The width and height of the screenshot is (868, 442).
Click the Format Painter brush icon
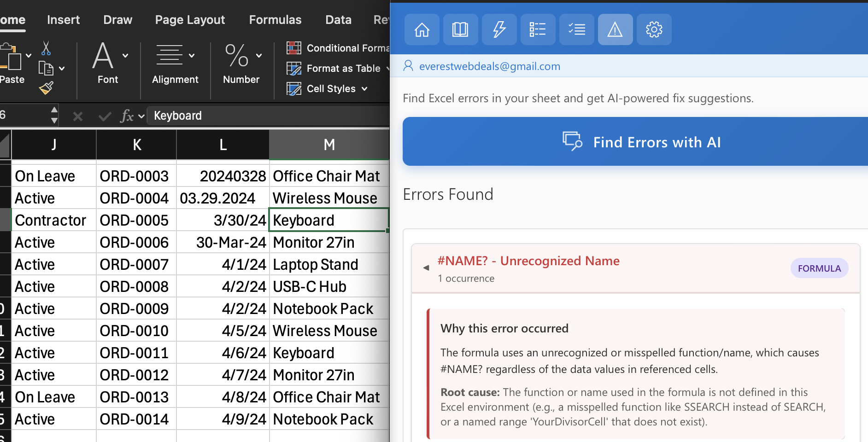(46, 87)
